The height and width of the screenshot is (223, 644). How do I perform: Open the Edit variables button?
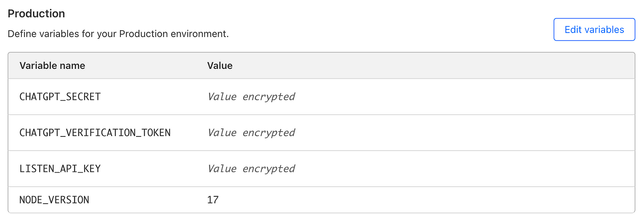point(594,29)
